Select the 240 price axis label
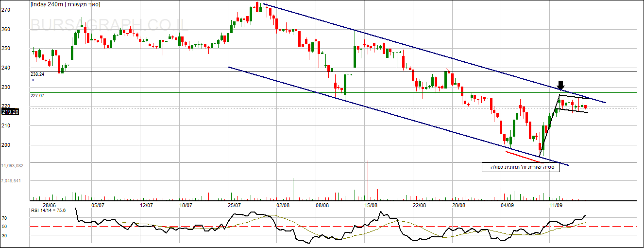 click(5, 68)
